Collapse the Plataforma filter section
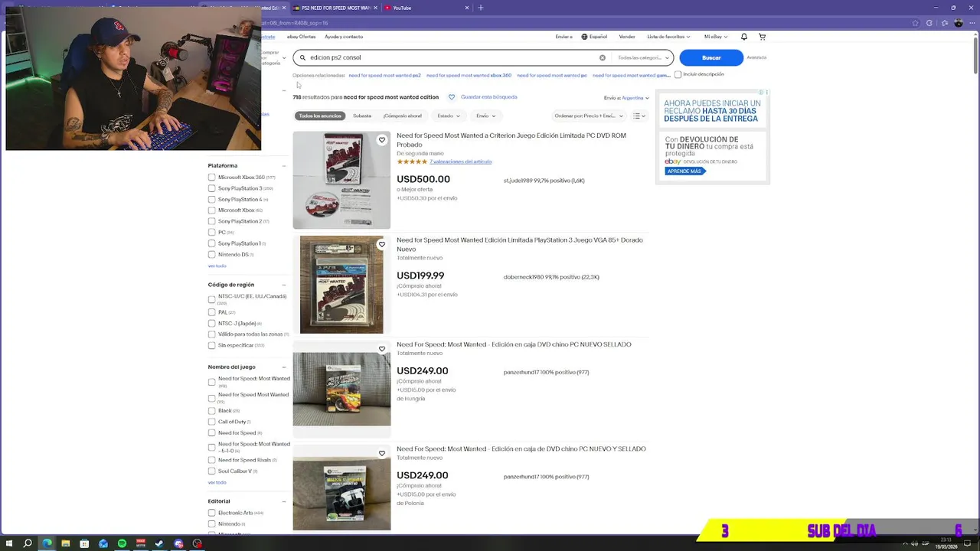Screen dimensions: 980x551 coord(284,165)
